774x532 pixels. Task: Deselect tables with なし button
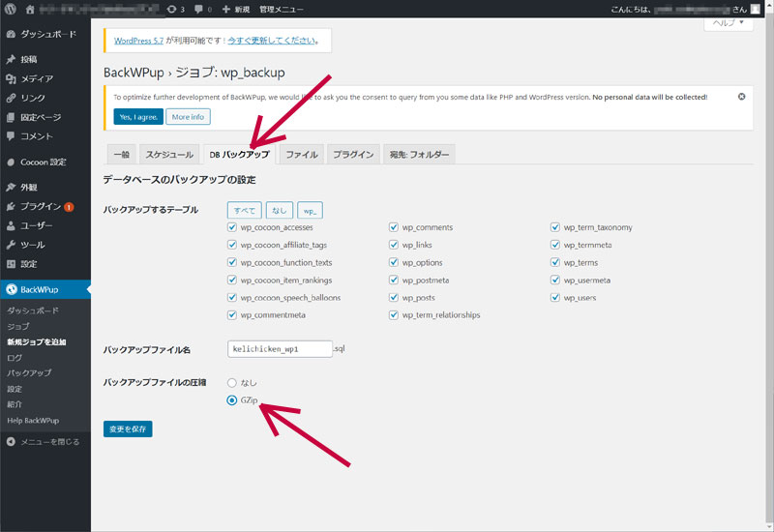tap(280, 210)
